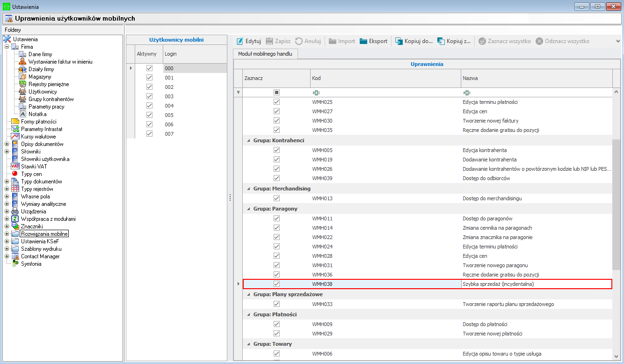
Task: Toggle checkbox for WMH038 Szybka sprzedaż
Action: 276,284
